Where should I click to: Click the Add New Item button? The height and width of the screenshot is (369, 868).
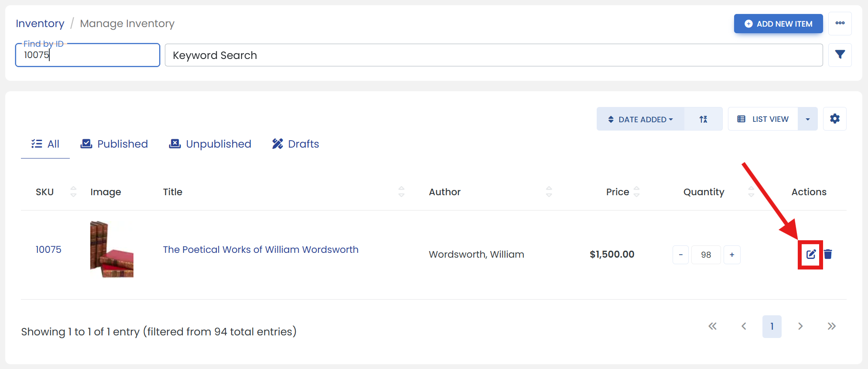778,24
